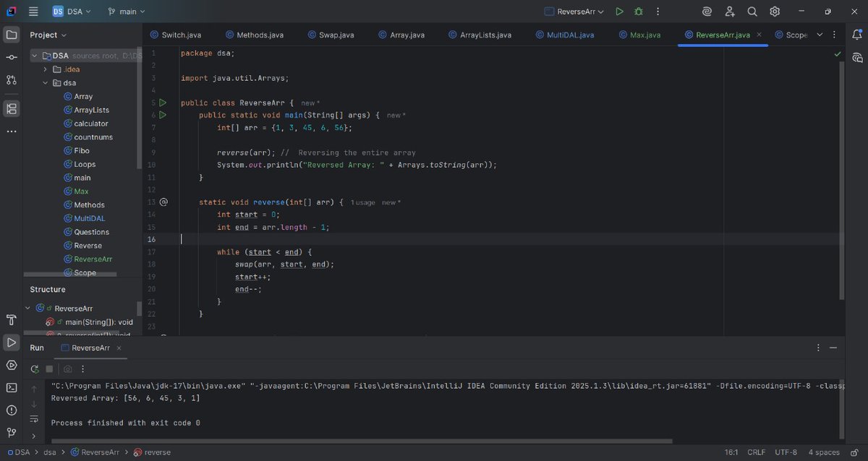Switch to the Methods.java tab

(255, 35)
